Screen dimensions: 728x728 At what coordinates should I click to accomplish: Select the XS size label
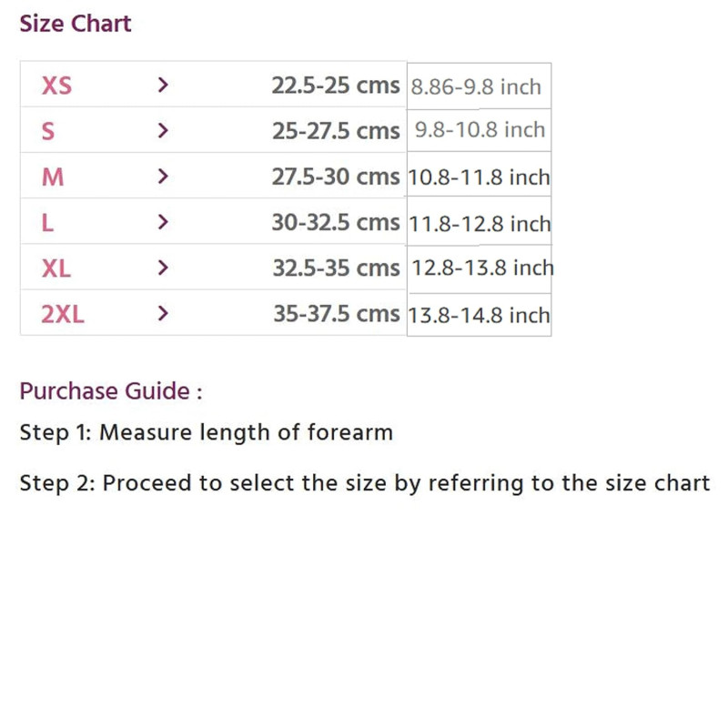[56, 86]
